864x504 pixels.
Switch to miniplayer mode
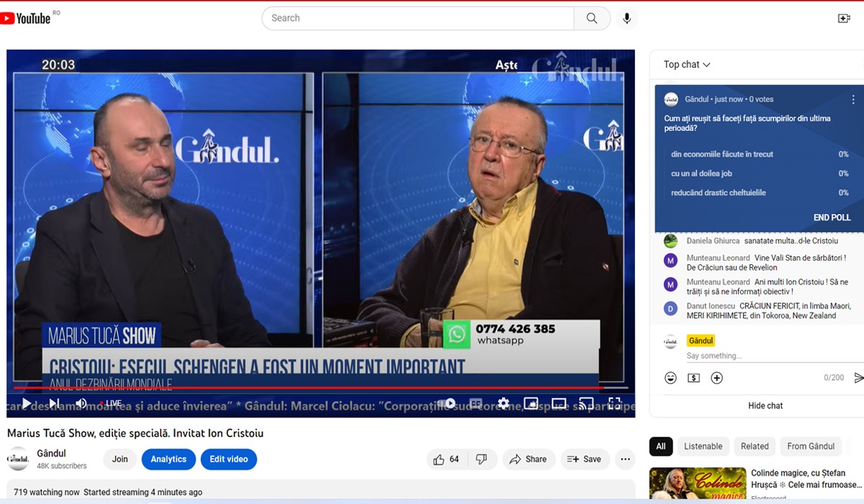531,403
